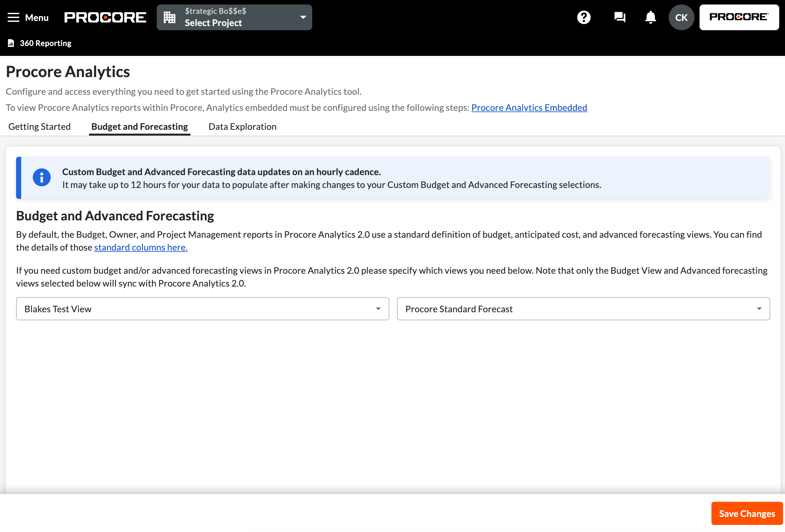The width and height of the screenshot is (785, 532).
Task: Open the hamburger Menu icon
Action: coord(13,18)
